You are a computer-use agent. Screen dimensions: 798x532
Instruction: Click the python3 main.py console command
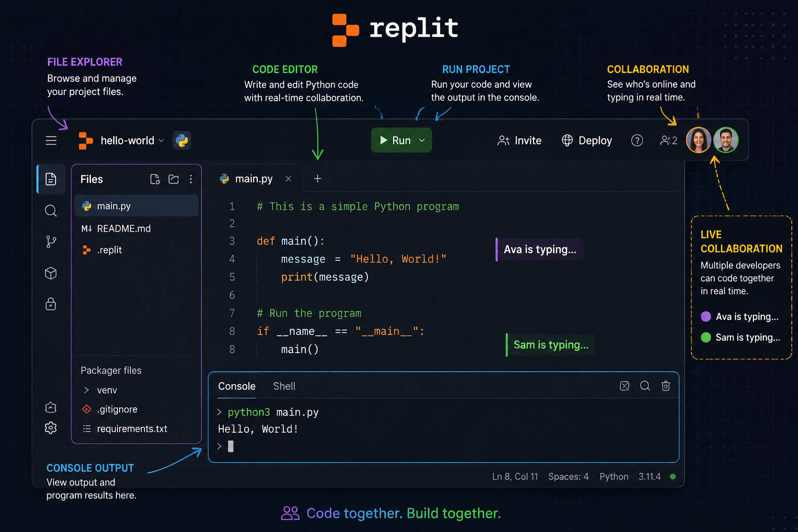[273, 412]
